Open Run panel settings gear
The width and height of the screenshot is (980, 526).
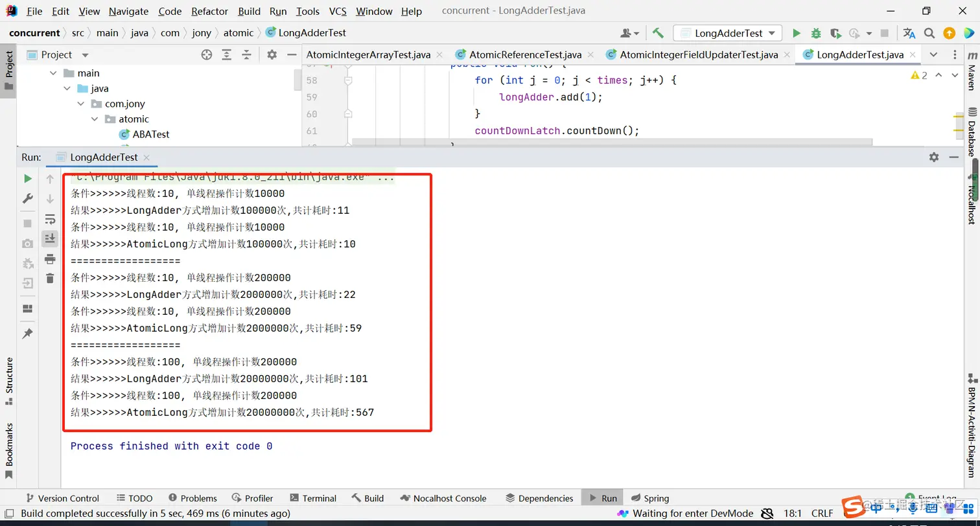[x=934, y=157]
